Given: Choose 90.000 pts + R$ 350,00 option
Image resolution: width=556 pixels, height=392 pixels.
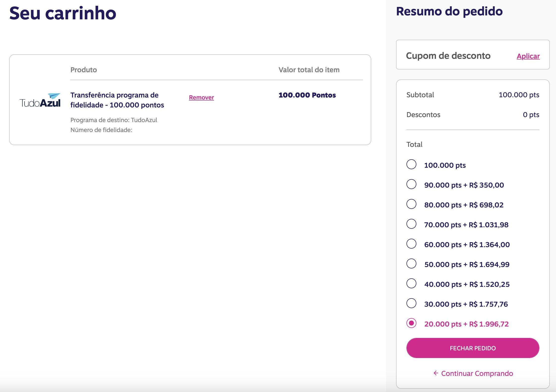Looking at the screenshot, I should click(x=411, y=184).
